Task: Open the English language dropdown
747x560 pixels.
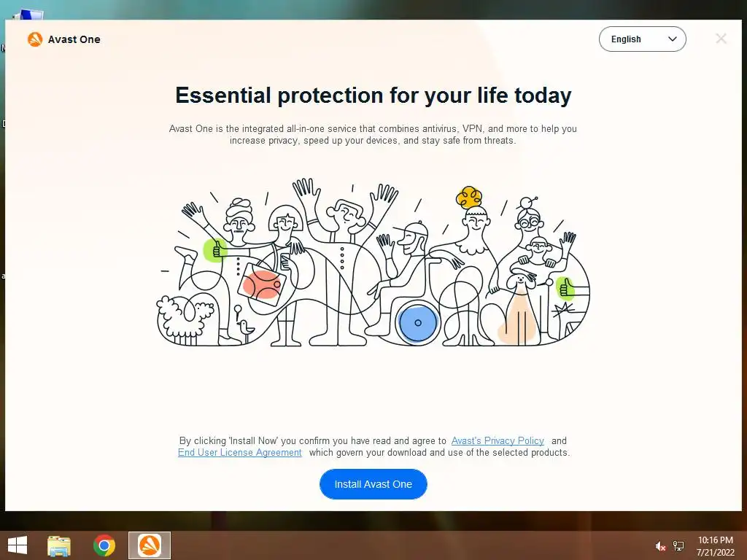Action: pyautogui.click(x=642, y=39)
